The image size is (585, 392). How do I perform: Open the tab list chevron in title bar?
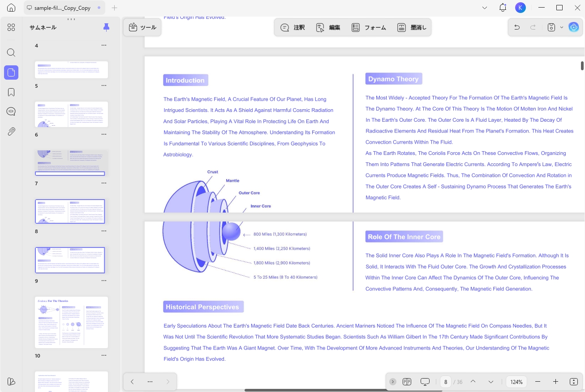point(485,8)
